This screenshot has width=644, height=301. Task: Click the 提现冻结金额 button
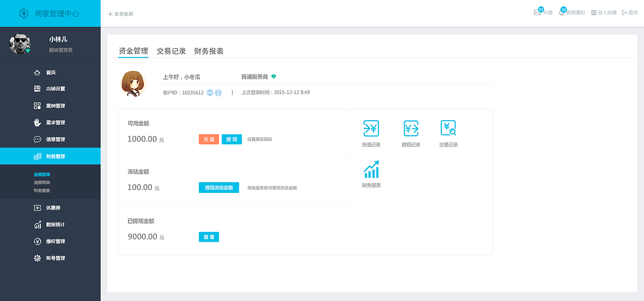point(219,188)
